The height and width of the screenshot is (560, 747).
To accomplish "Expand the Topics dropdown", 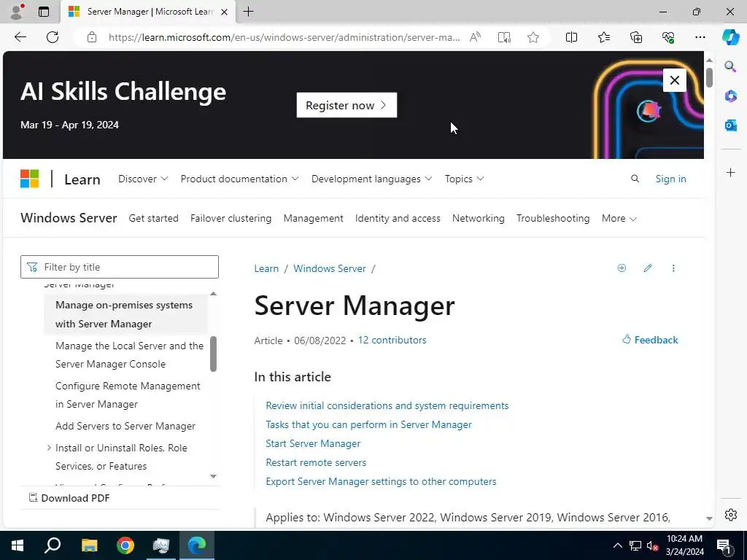I will 464,179.
